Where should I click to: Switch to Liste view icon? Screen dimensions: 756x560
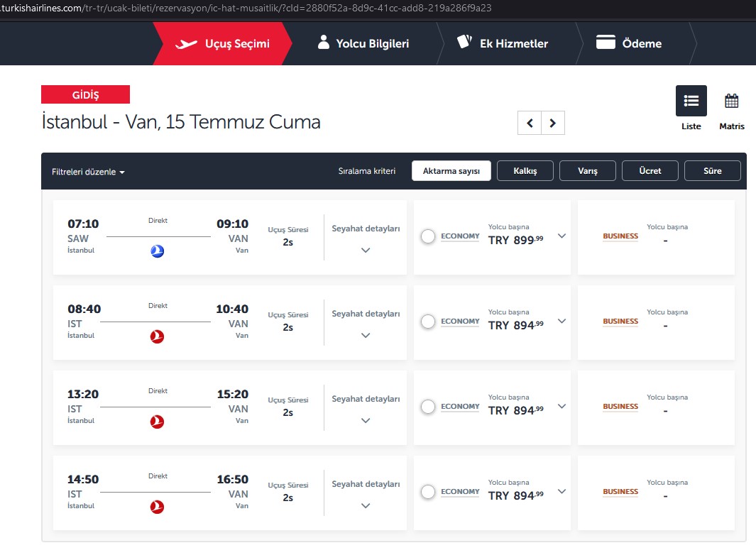click(691, 101)
